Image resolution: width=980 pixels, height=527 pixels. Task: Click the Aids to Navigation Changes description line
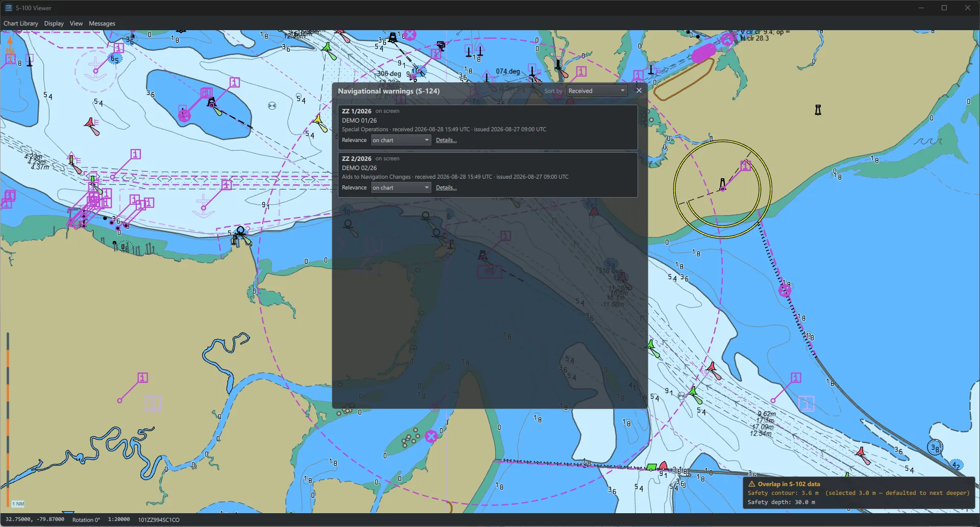[x=455, y=177]
